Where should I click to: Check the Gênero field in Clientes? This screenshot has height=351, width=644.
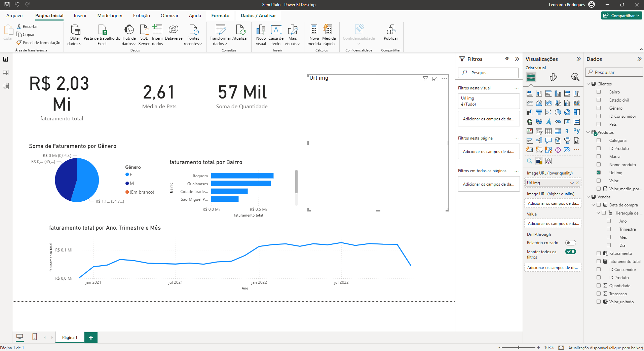[599, 108]
